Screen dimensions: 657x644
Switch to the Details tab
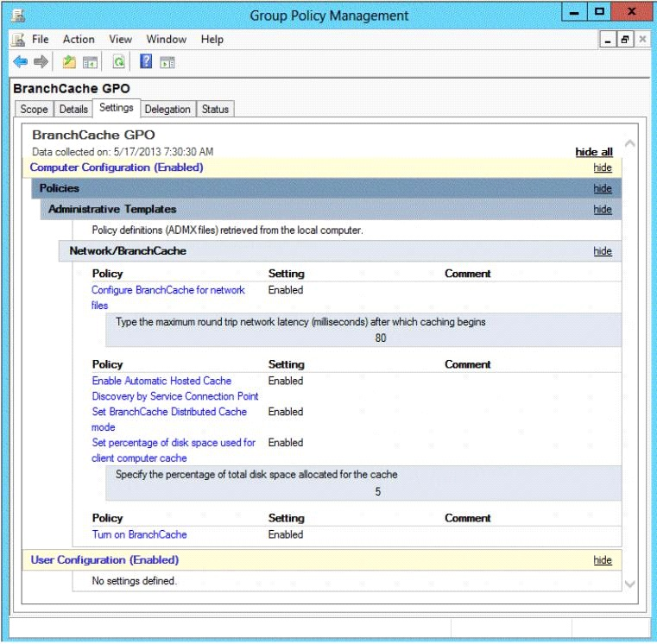[73, 110]
